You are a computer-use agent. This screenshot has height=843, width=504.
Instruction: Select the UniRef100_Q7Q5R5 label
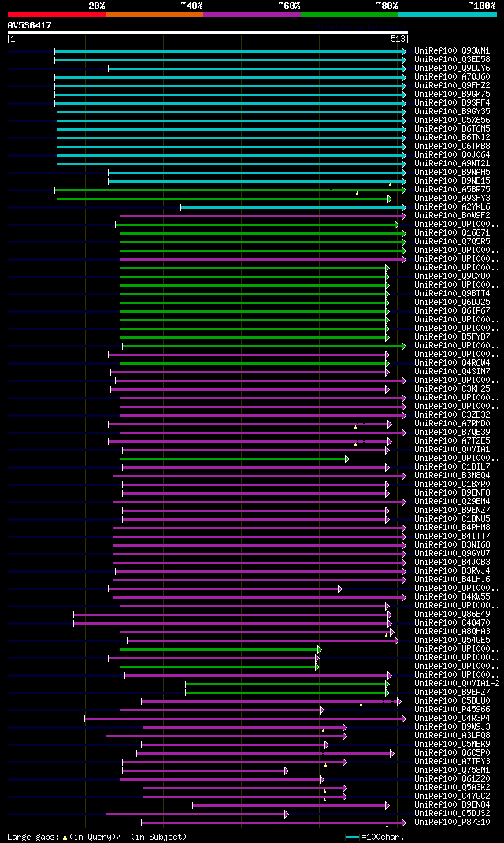(452, 241)
